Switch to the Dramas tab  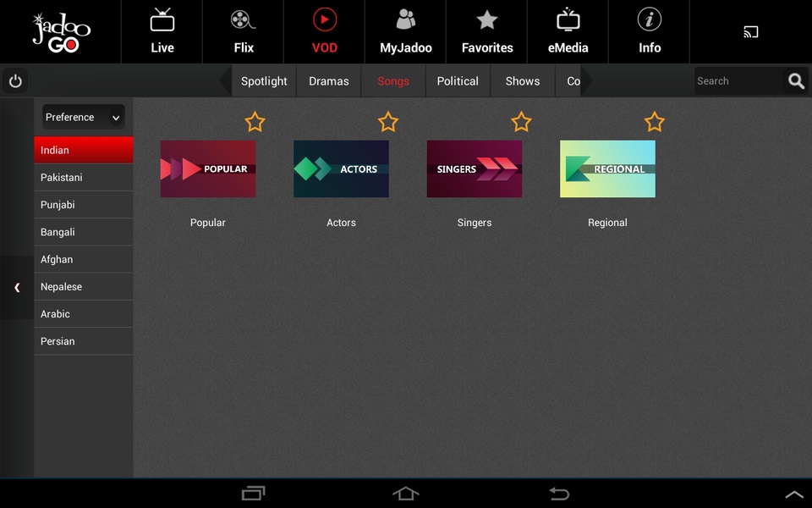tap(329, 81)
